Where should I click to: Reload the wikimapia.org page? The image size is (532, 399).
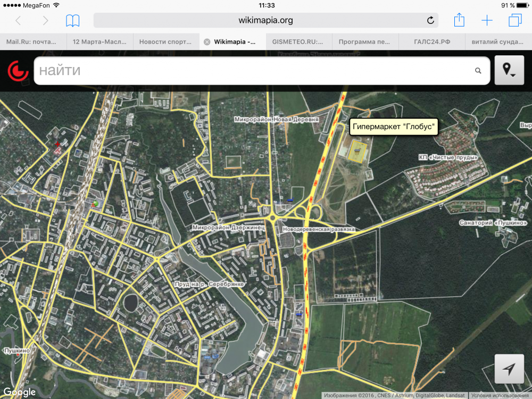pos(430,21)
